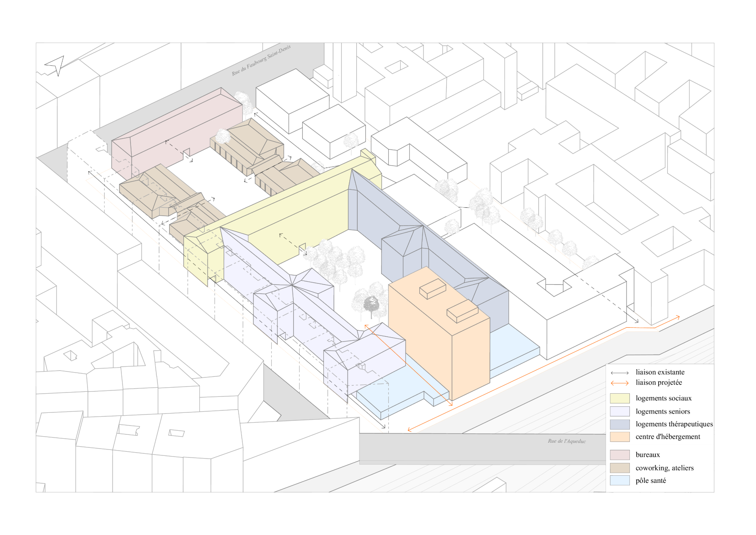Click the 'logements thérapeutiques' legend label

(x=674, y=424)
